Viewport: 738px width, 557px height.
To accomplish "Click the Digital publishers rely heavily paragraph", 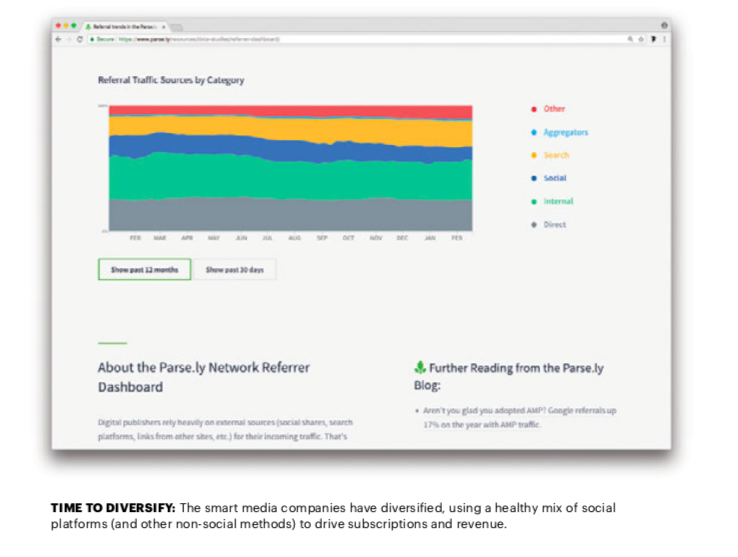I will 225,429.
